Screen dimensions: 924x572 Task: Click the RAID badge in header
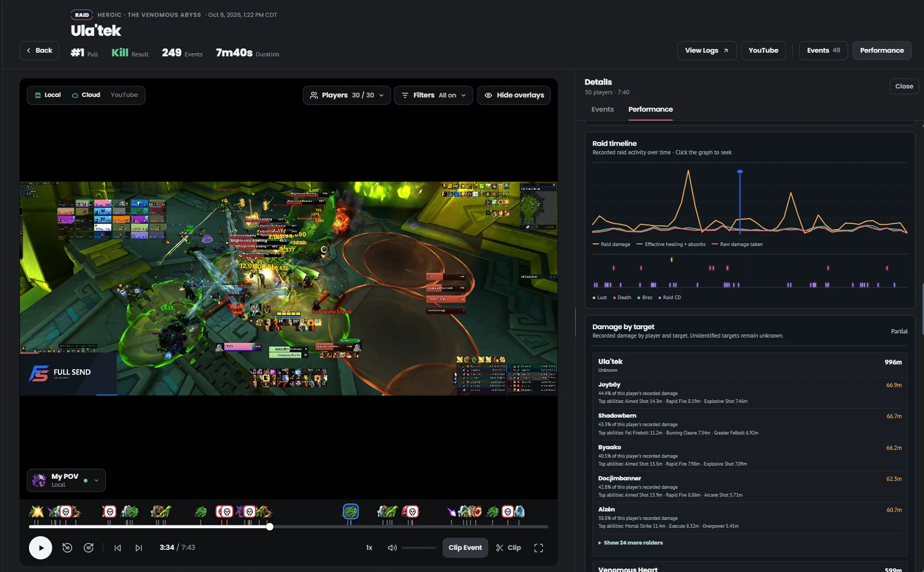pyautogui.click(x=82, y=15)
